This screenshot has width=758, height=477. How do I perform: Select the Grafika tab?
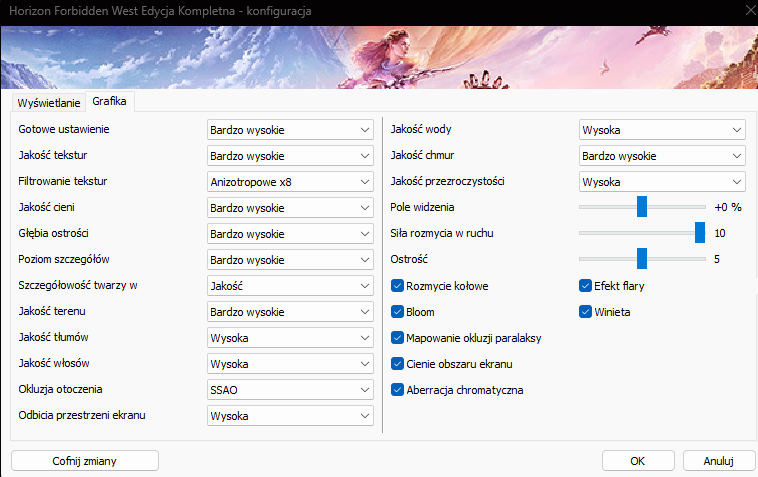pyautogui.click(x=109, y=101)
